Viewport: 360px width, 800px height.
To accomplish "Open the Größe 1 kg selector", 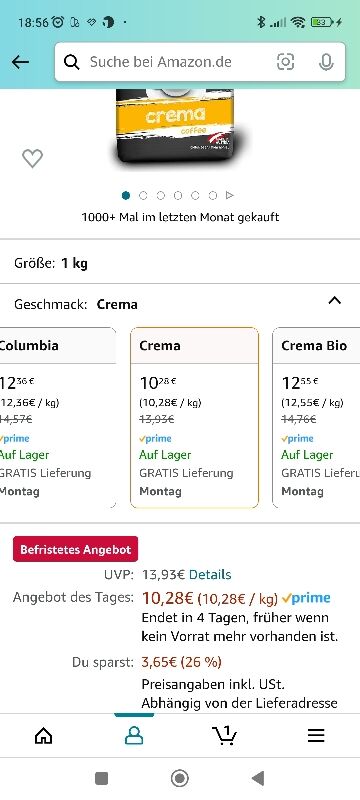I will pyautogui.click(x=180, y=263).
